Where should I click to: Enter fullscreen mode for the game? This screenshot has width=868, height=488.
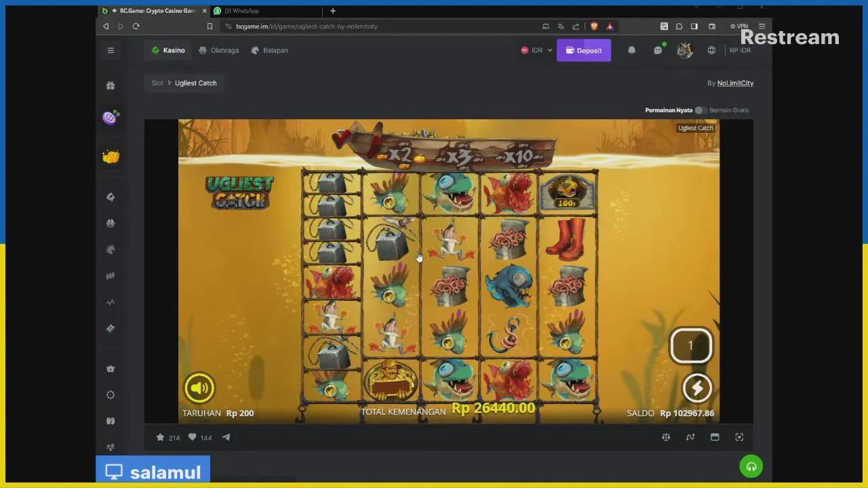[x=739, y=437]
